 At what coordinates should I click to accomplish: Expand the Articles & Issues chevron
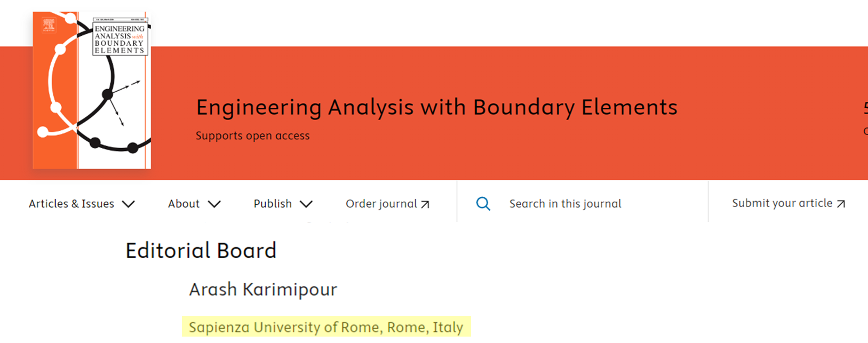129,204
